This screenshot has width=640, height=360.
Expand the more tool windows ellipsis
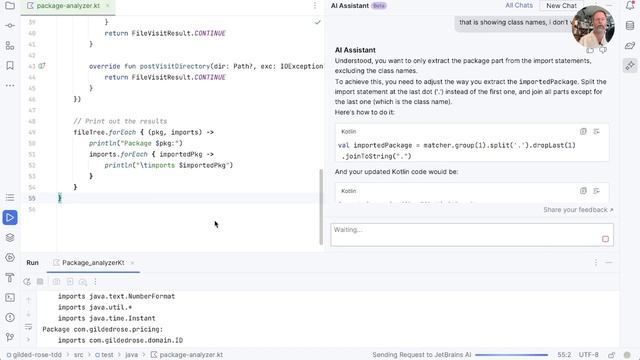pos(10,86)
